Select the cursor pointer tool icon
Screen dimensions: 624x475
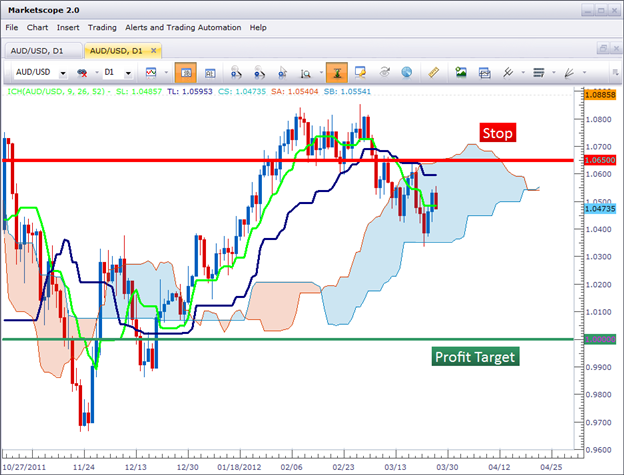tap(282, 72)
